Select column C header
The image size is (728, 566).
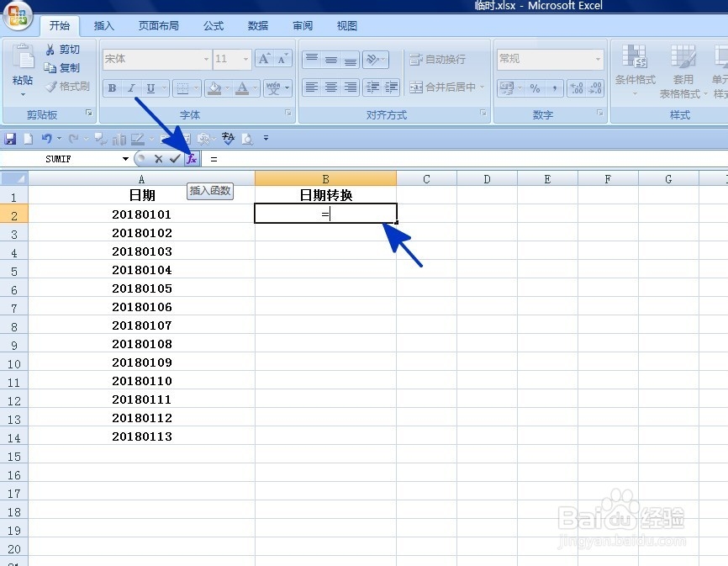426,179
